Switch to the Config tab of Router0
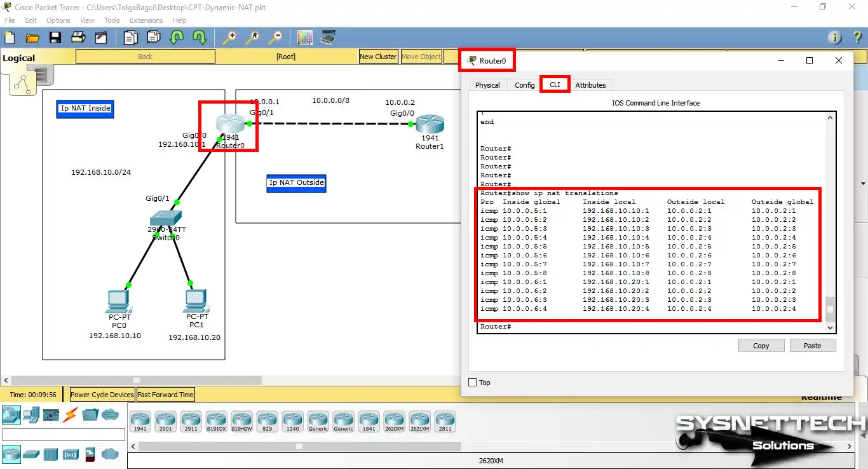868x469 pixels. [524, 84]
